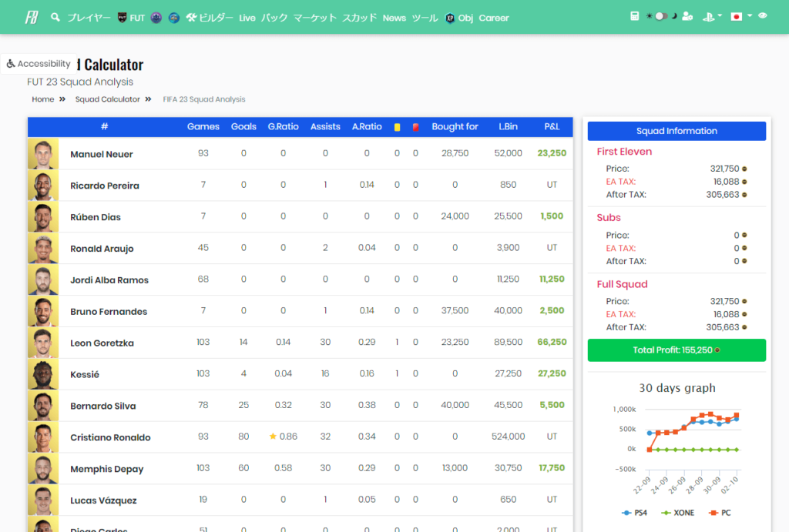Open the ツール menu item
This screenshot has width=789, height=532.
(425, 18)
